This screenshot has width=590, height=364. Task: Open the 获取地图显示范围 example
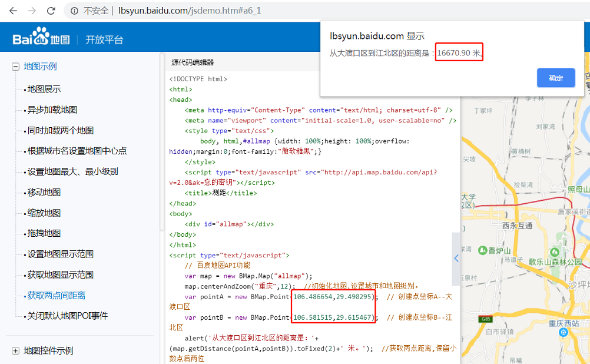61,275
